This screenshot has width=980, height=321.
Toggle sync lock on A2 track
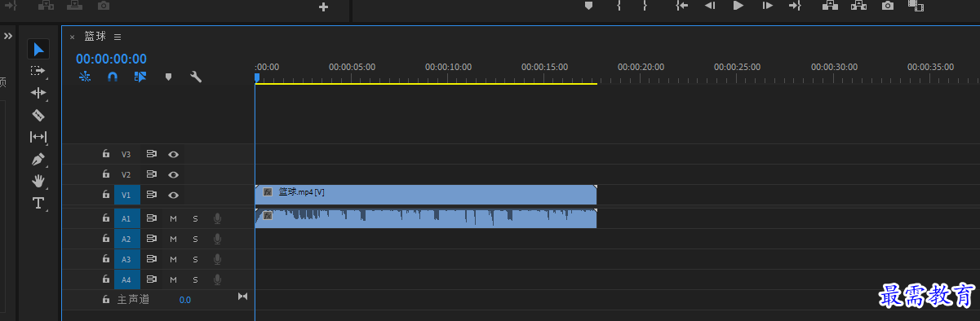coord(151,239)
